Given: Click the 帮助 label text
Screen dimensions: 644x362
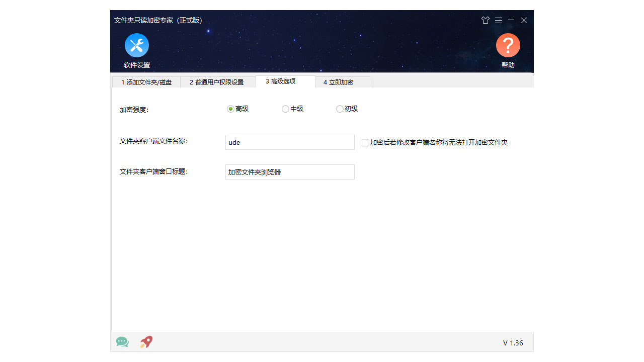Looking at the screenshot, I should click(x=508, y=65).
